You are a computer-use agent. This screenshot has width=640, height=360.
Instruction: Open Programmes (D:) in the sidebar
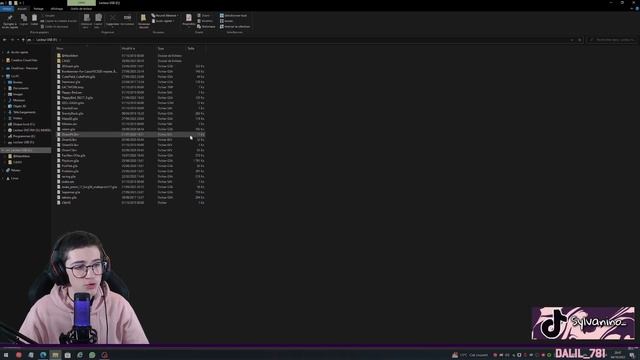24,136
